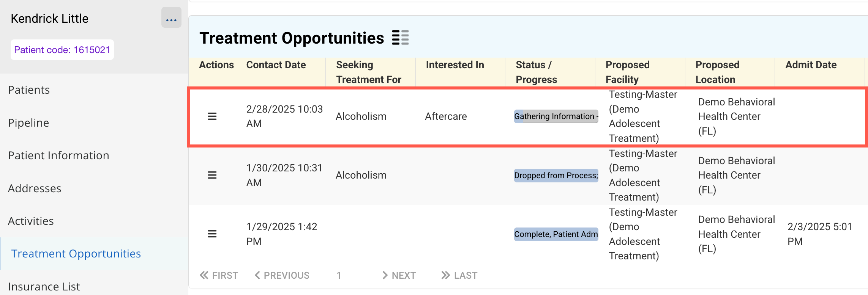Click the Gathering Information status progress bar

pyautogui.click(x=556, y=116)
